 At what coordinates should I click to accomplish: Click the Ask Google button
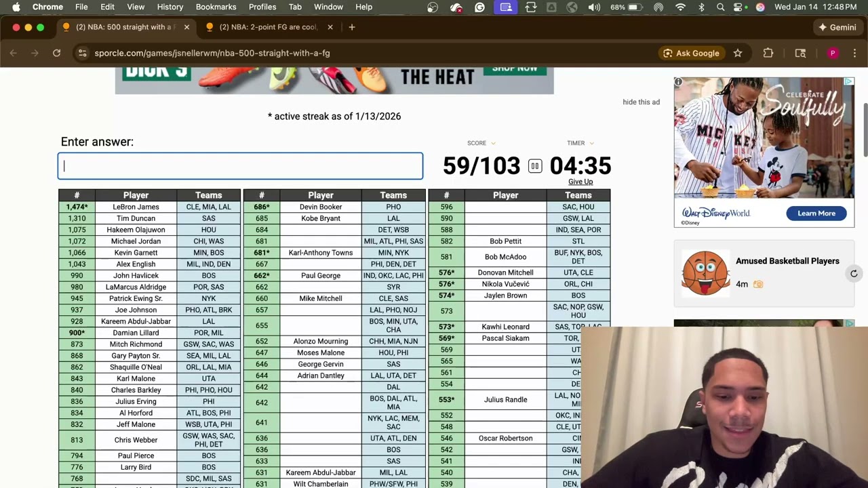pyautogui.click(x=691, y=53)
